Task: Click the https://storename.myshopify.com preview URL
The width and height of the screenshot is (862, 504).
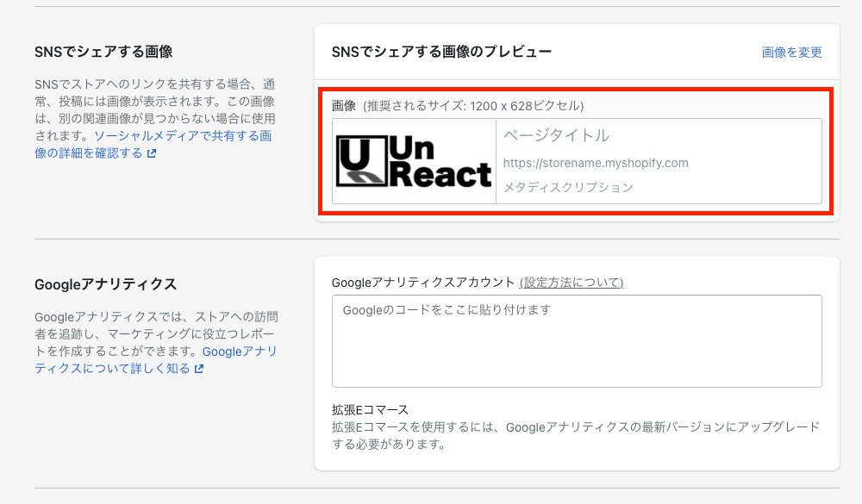Action: tap(596, 163)
